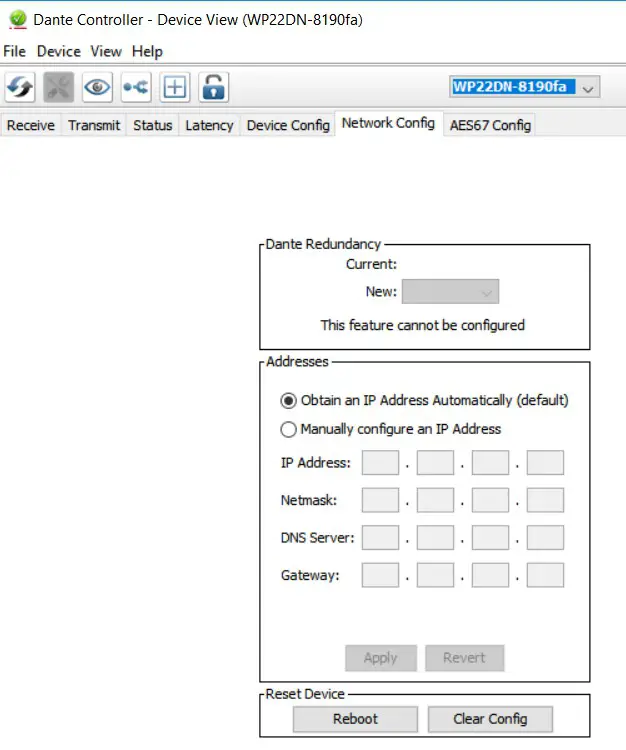Viewport: 626px width, 750px height.
Task: Click the first IP Address octet field
Action: pyautogui.click(x=380, y=463)
